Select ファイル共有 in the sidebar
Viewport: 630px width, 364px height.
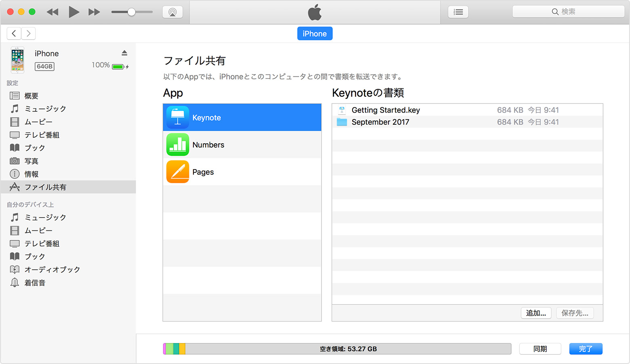(x=68, y=187)
